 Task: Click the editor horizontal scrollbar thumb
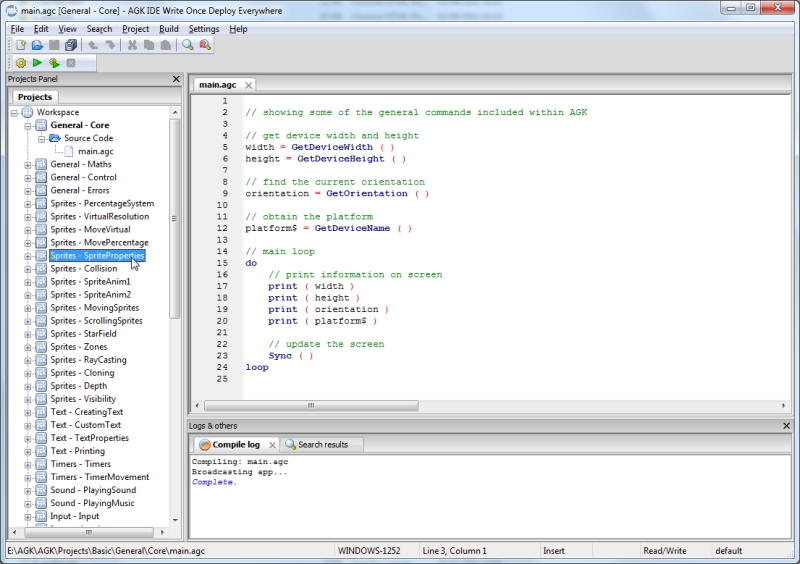pos(311,406)
